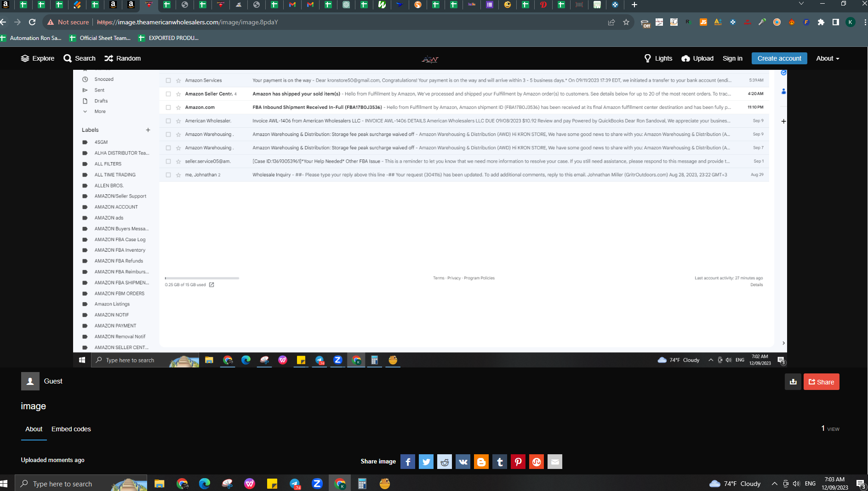Open Zoom from the bottom Windows taskbar
The image size is (868, 491).
317,484
